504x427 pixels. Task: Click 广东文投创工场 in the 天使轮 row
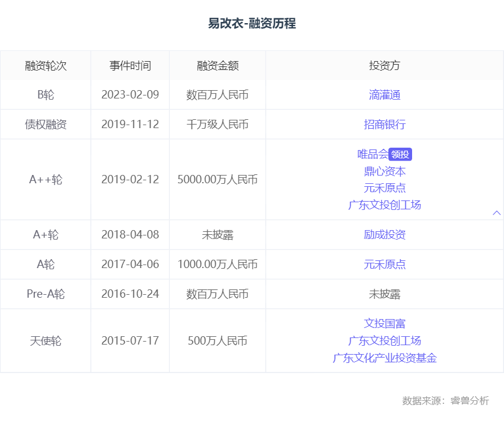coord(384,341)
